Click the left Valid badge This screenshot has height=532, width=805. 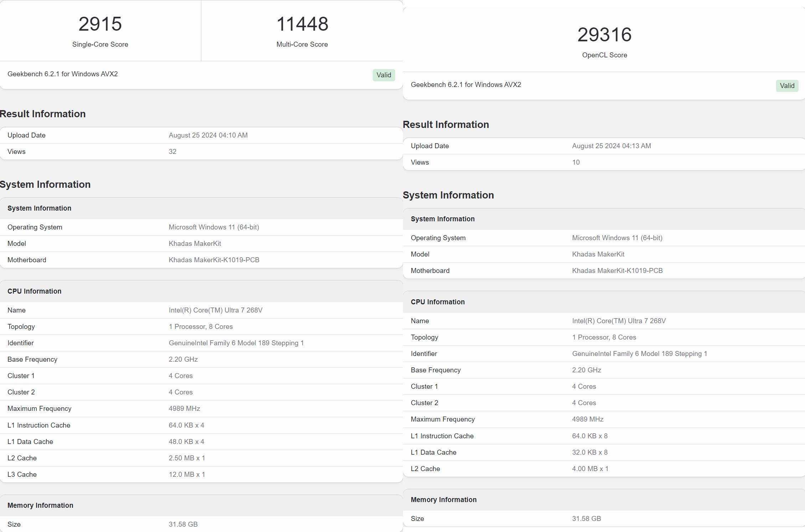(x=384, y=75)
